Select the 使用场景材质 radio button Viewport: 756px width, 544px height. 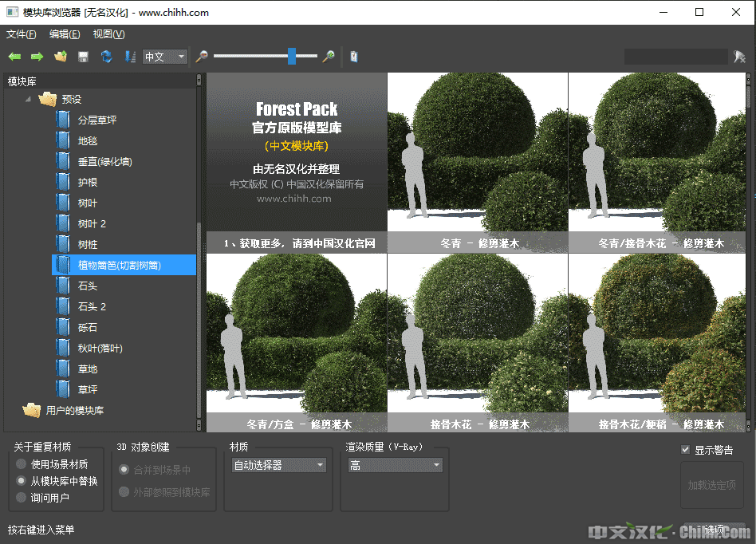click(x=22, y=464)
